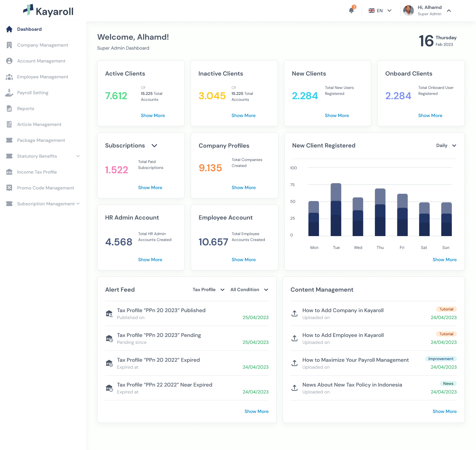Click the Tuesday bar in chart

(336, 210)
